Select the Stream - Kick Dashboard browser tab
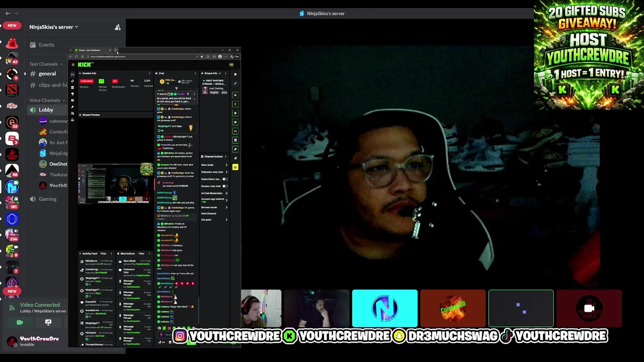This screenshot has height=362, width=644. [x=93, y=50]
